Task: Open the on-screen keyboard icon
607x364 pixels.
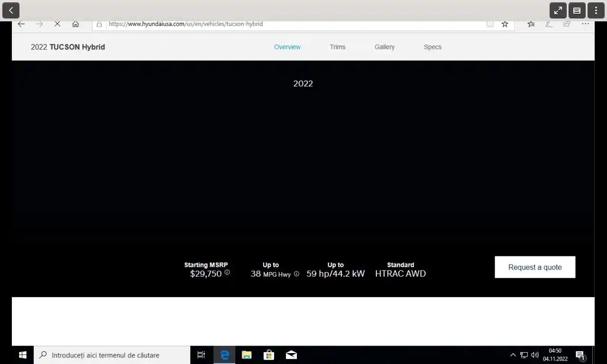Action: point(577,10)
